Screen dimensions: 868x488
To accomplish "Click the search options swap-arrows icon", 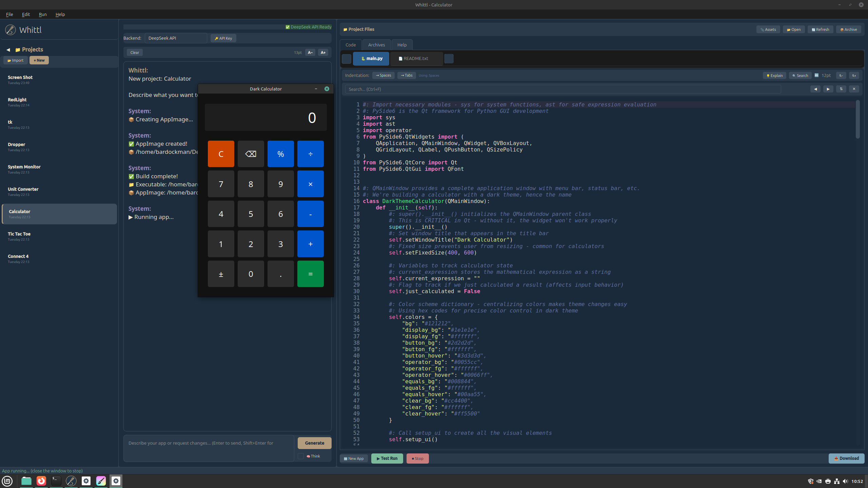I will click(841, 89).
